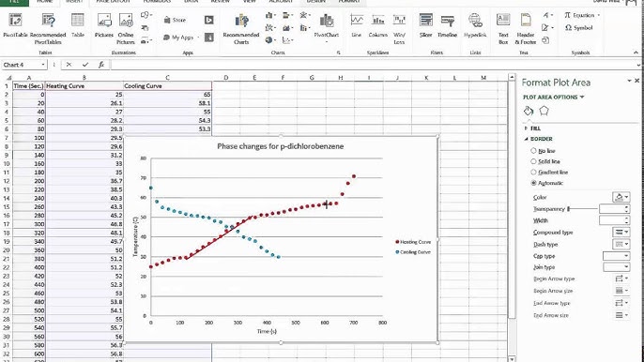Insert a pie or doughnut chart
Viewport: 644px width, 362px height.
(270, 40)
